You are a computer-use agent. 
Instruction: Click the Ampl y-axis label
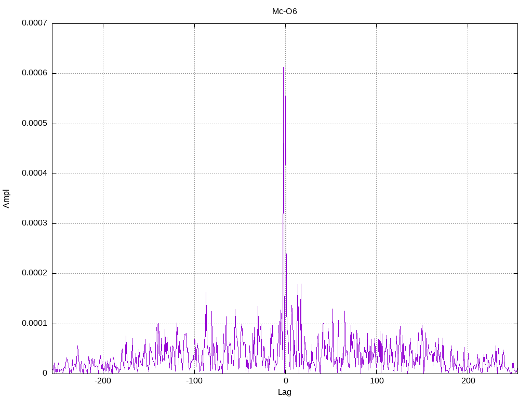[6, 198]
